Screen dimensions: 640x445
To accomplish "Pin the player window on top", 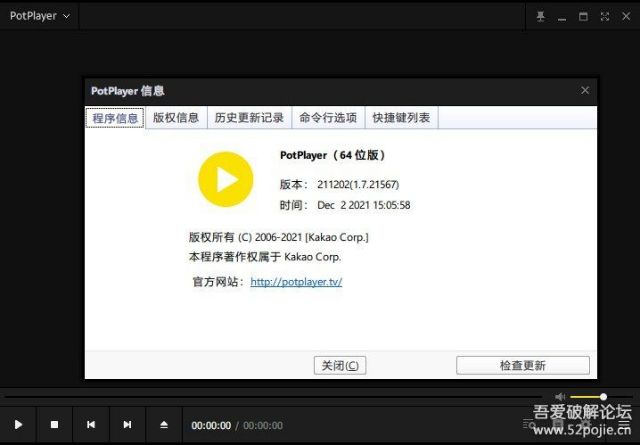I will pyautogui.click(x=540, y=16).
